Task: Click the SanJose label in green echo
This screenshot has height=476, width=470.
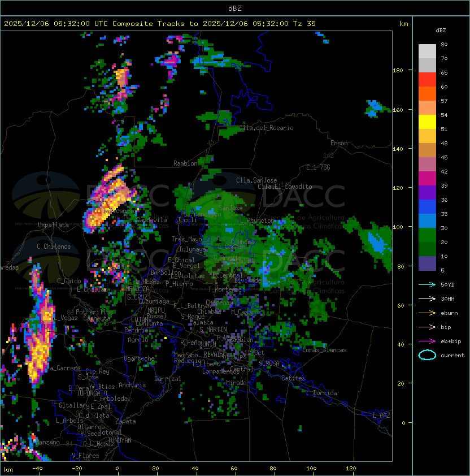Action: pos(230,208)
